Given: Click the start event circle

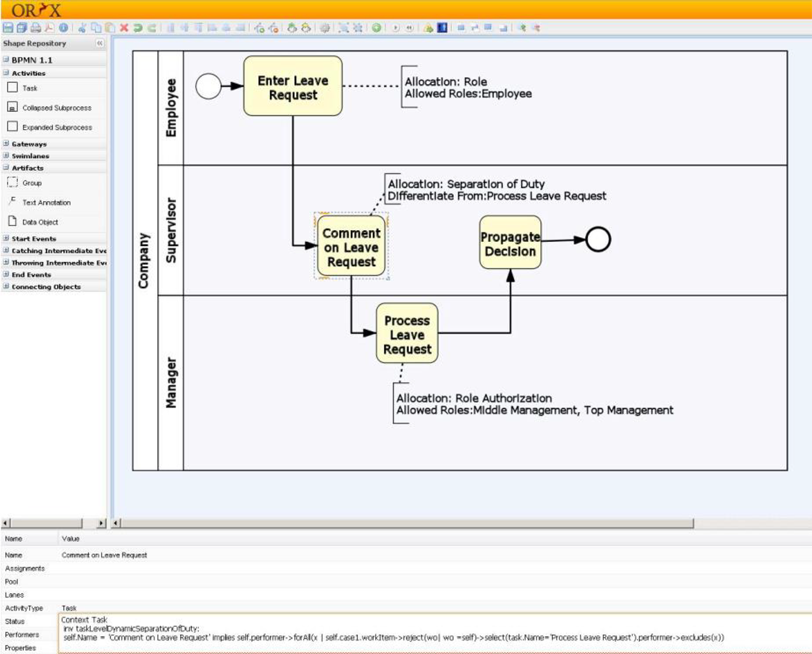Looking at the screenshot, I should pos(208,86).
